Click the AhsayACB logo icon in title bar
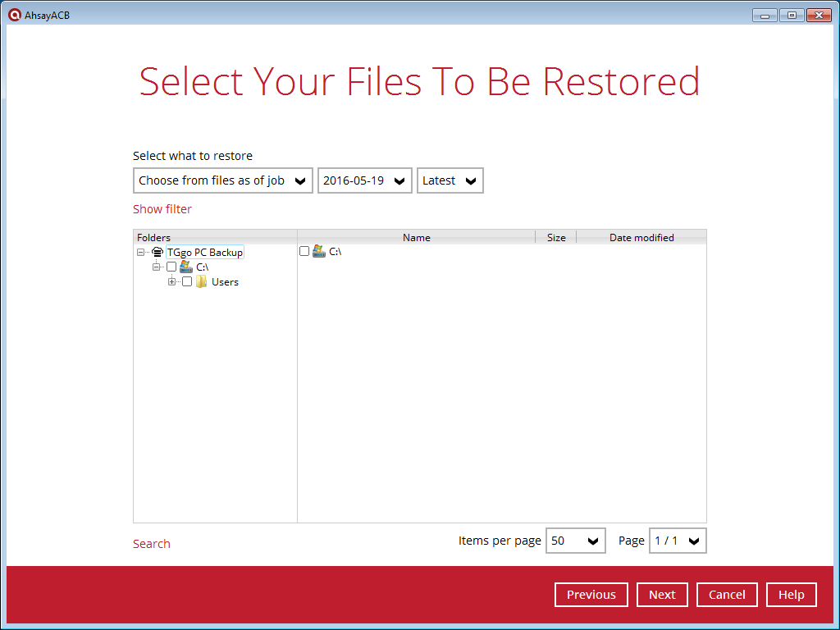Screen dimensions: 840x630 coord(14,15)
